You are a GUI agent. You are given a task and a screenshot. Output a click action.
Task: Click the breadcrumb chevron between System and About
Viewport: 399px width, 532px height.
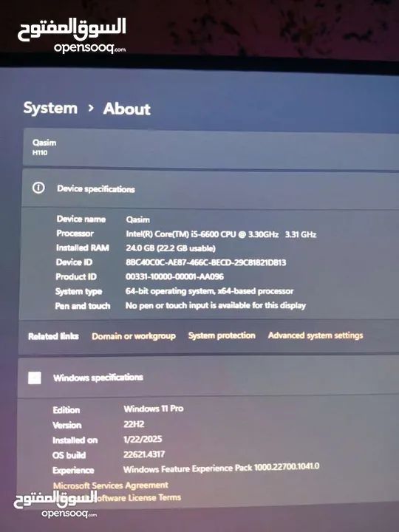pyautogui.click(x=90, y=108)
